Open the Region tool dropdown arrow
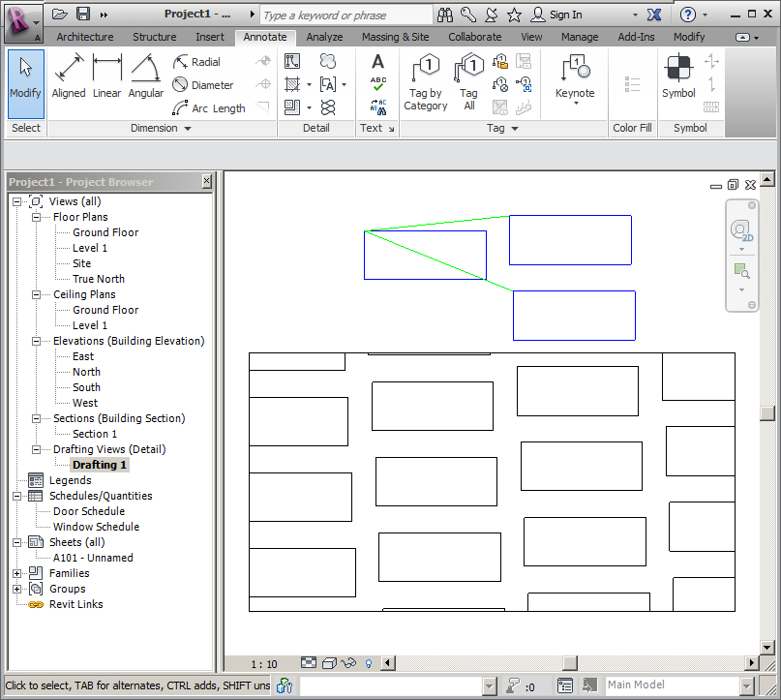 (309, 84)
